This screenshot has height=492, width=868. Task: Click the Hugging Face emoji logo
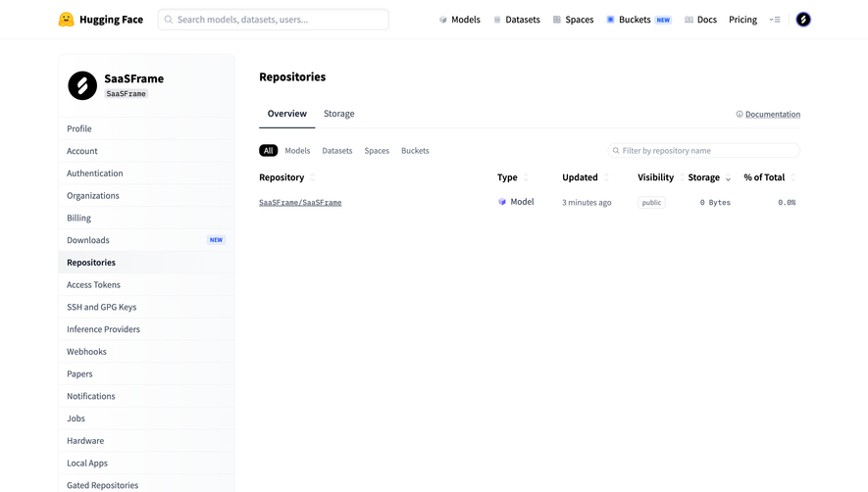pos(66,20)
